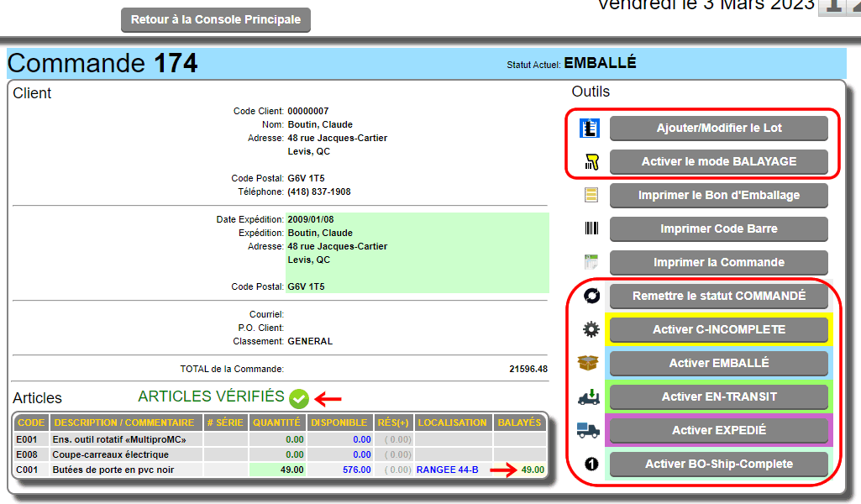Click Activer BO-Ship-Complete button
861x504 pixels.
pos(719,464)
